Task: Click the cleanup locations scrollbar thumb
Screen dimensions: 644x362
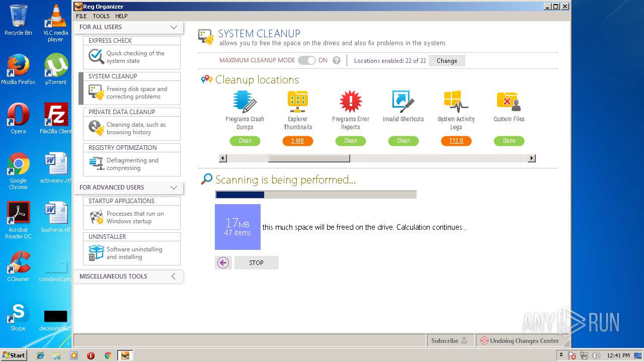Action: (309, 158)
